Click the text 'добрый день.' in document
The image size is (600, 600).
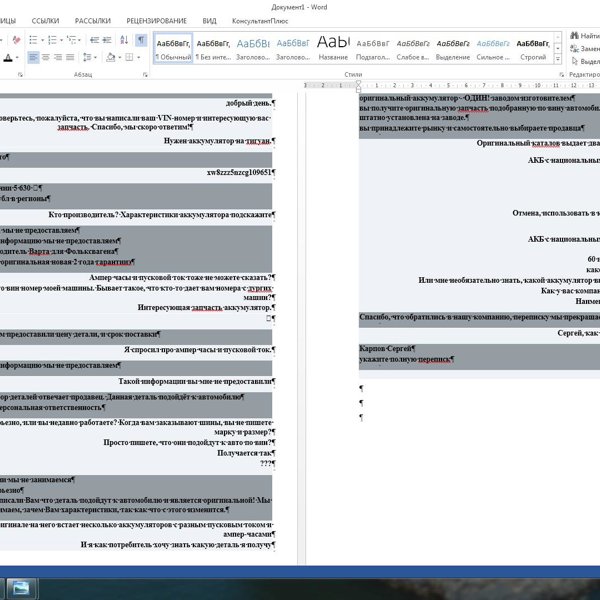click(250, 103)
